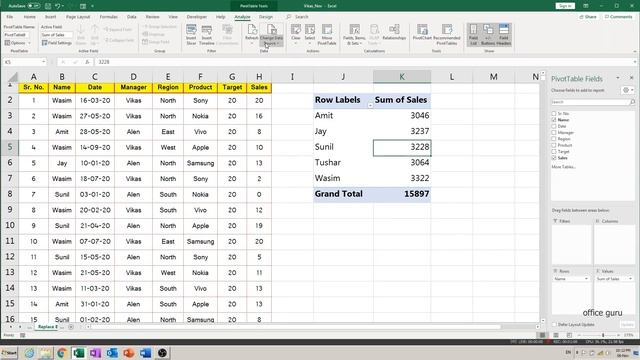
Task: Open PowerPoint from the taskbar
Action: (x=129, y=353)
